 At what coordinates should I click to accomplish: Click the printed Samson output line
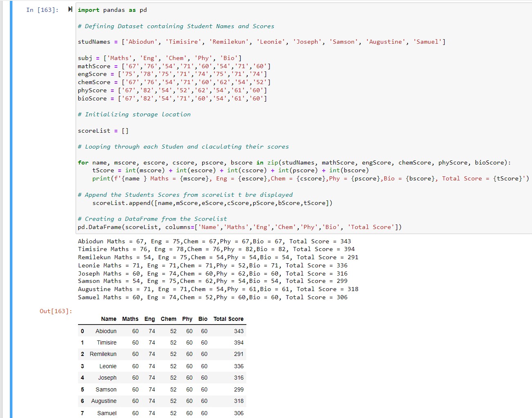point(212,281)
